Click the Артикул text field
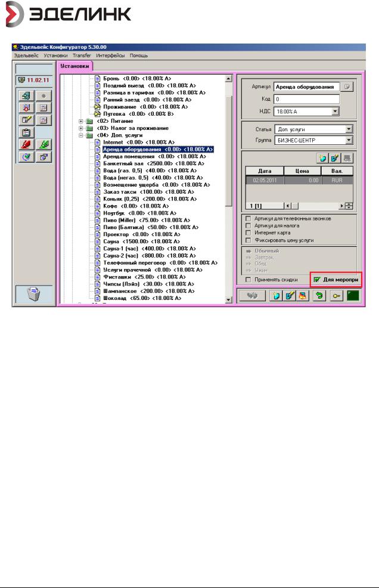 306,86
